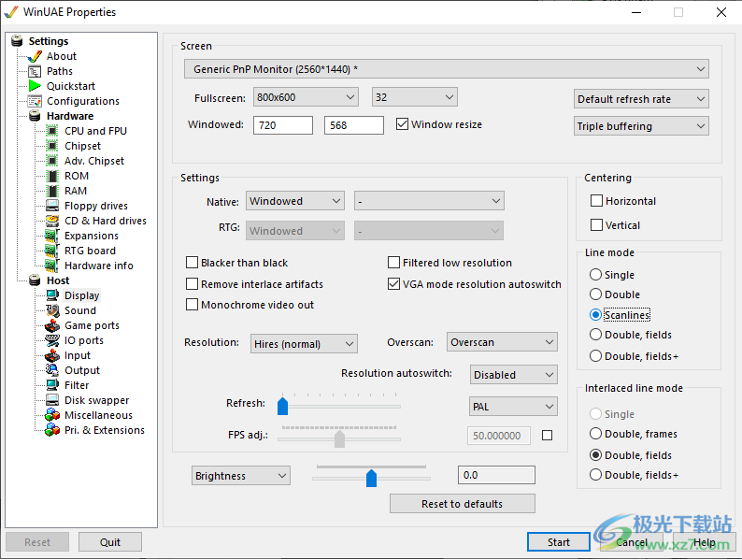742x560 pixels.
Task: Click the Help button
Action: [704, 542]
